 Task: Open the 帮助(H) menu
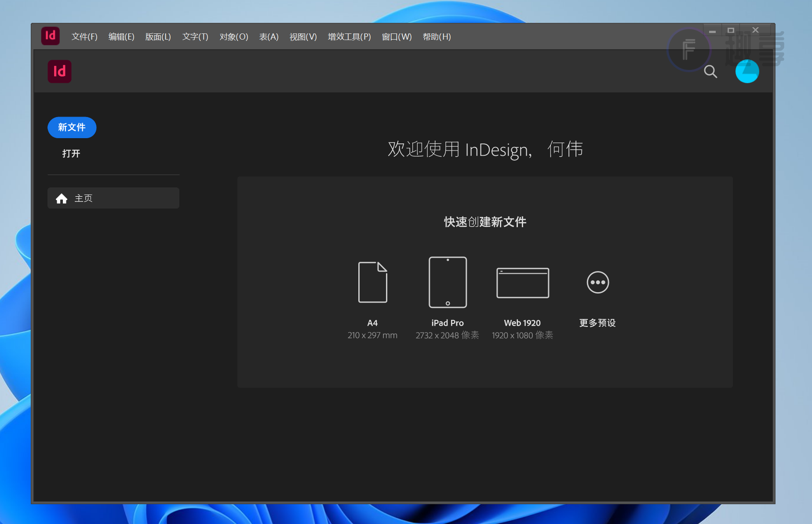437,37
